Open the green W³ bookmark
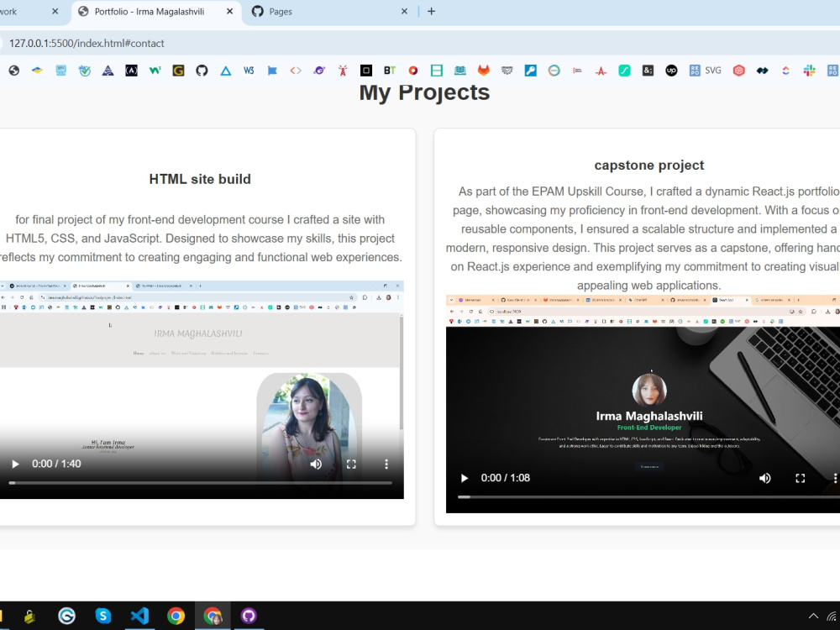Viewport: 840px width, 630px height. (x=155, y=71)
